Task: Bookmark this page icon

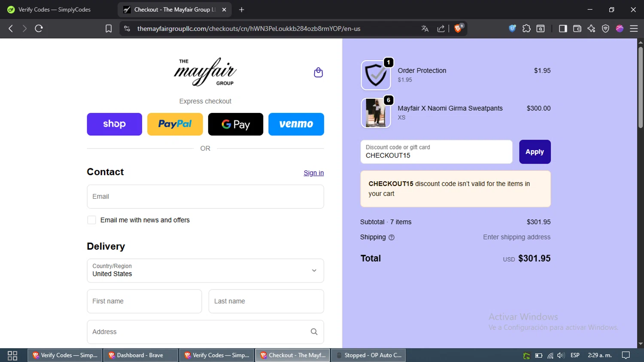Action: point(109,28)
